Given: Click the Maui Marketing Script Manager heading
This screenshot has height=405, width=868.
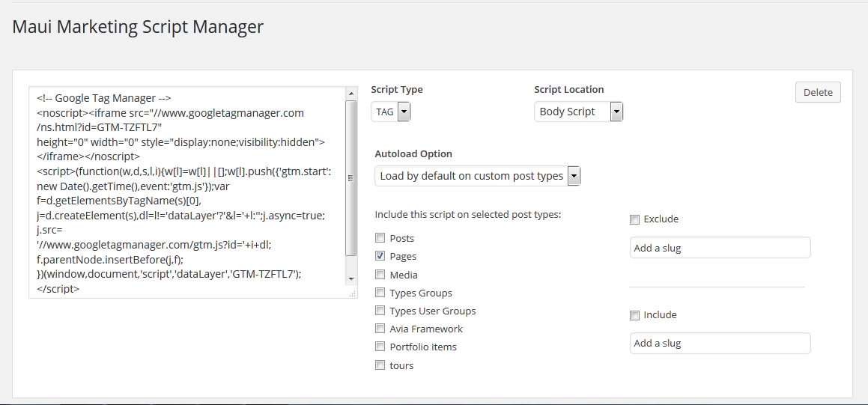Looking at the screenshot, I should (x=138, y=26).
